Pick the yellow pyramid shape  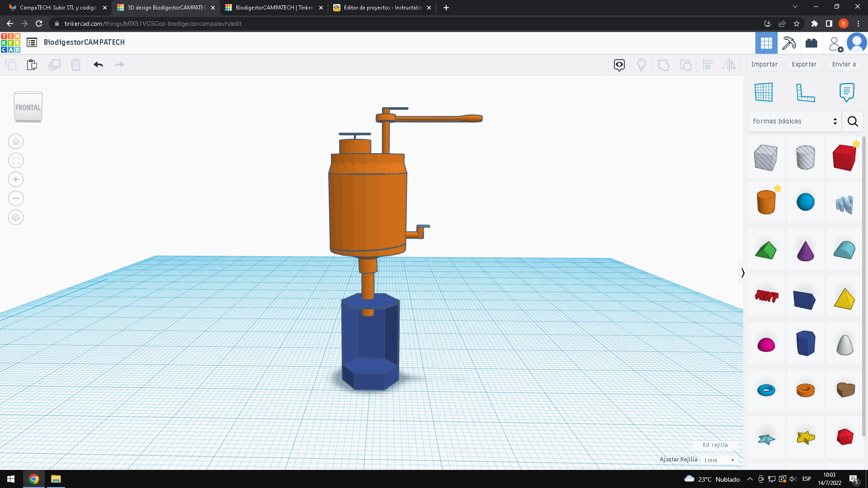tap(844, 299)
